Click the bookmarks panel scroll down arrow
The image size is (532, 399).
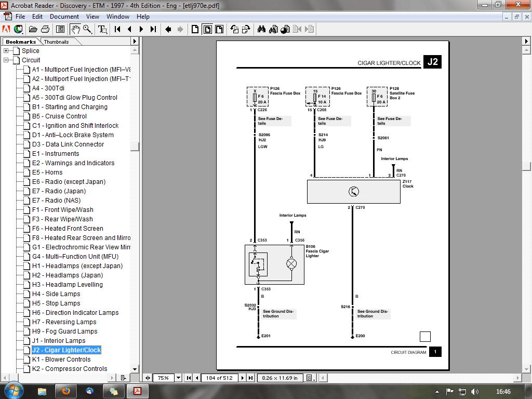coord(135,369)
